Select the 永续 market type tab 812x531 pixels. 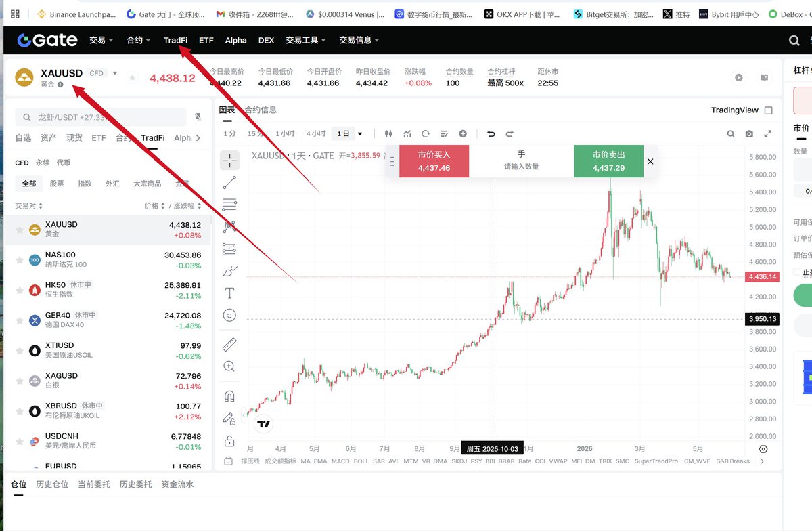click(43, 163)
